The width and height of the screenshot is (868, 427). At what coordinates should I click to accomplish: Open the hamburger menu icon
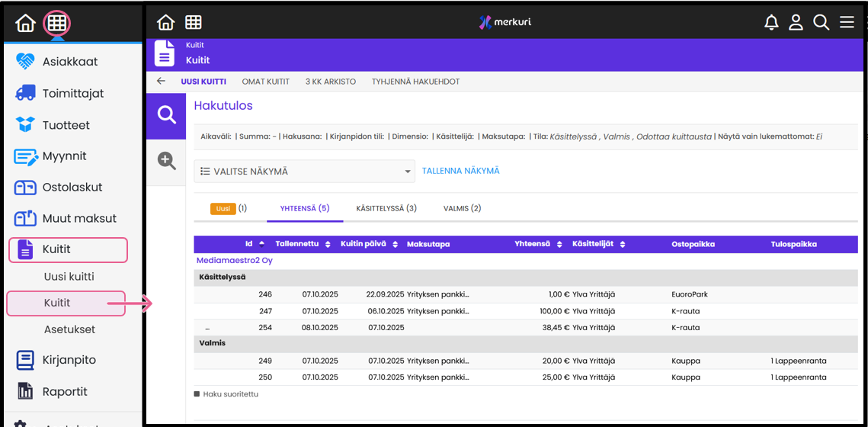click(847, 23)
